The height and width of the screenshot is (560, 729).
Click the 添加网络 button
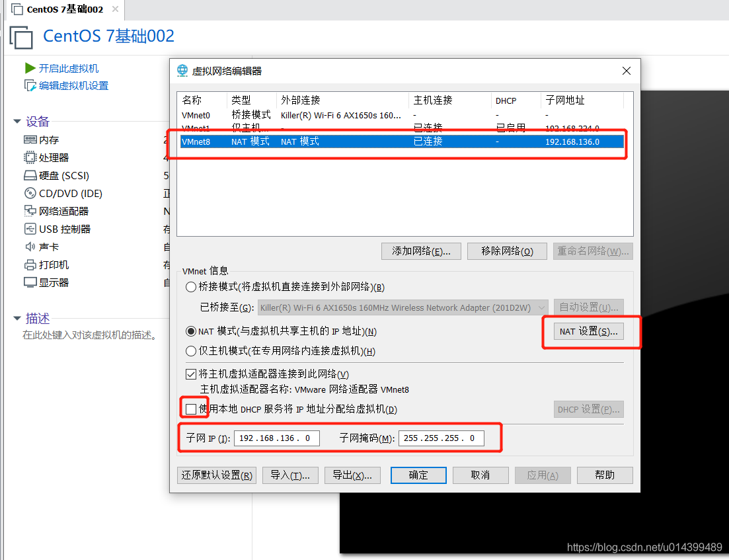(x=421, y=251)
